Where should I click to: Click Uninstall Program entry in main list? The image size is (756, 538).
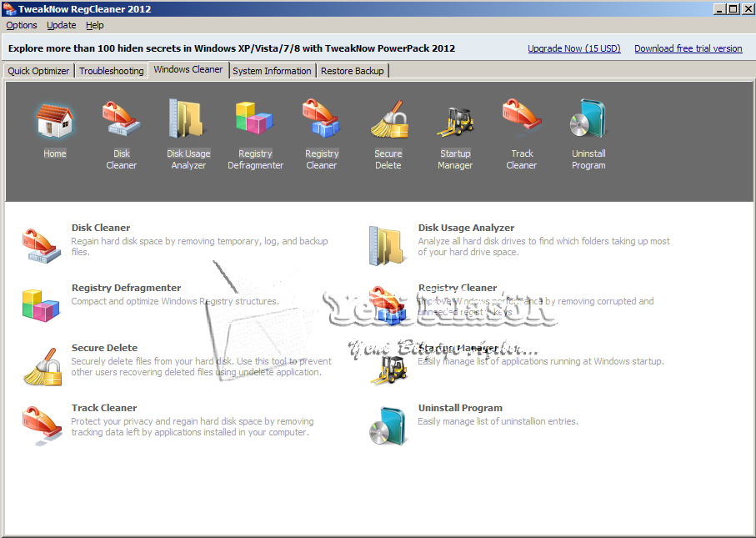pos(460,408)
